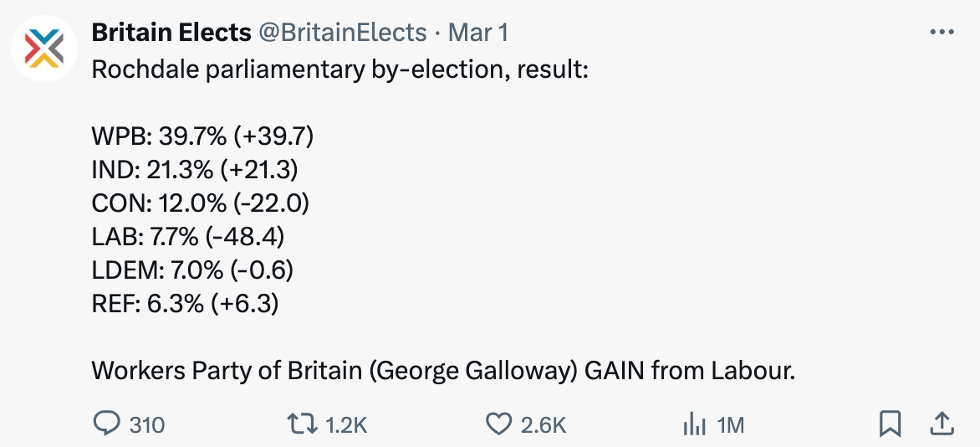
Task: Click the 1.2K reposts count
Action: point(346,425)
